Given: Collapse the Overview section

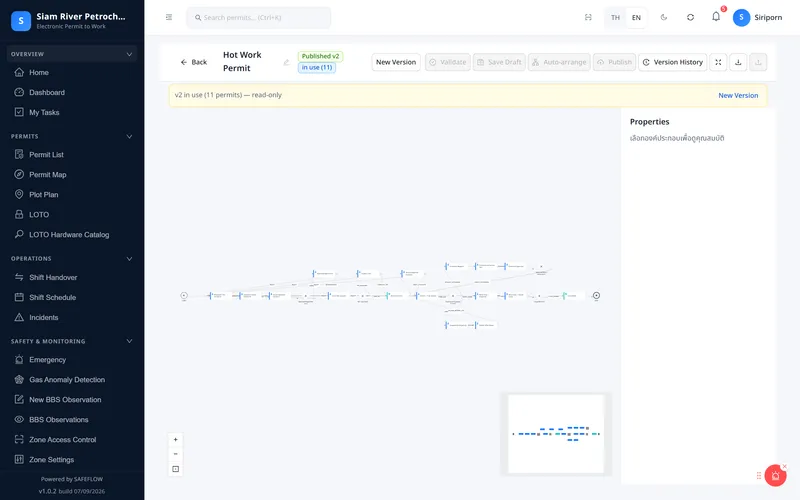Looking at the screenshot, I should (129, 54).
